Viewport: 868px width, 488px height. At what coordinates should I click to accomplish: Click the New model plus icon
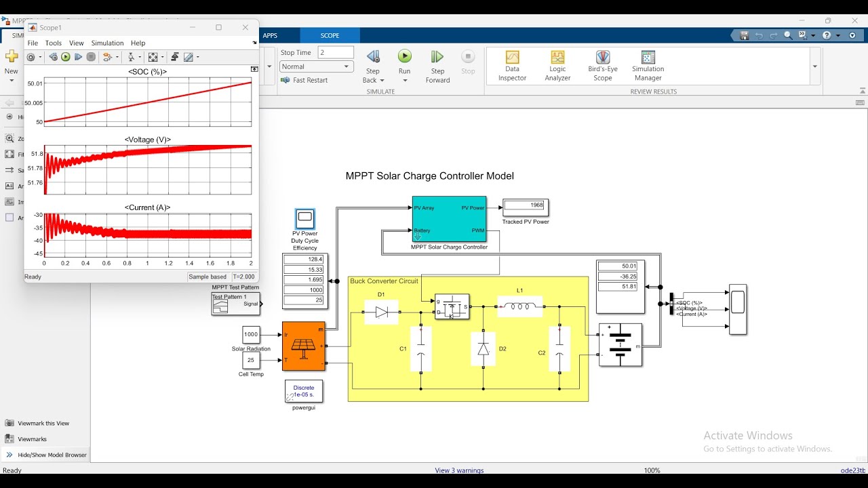[x=12, y=57]
